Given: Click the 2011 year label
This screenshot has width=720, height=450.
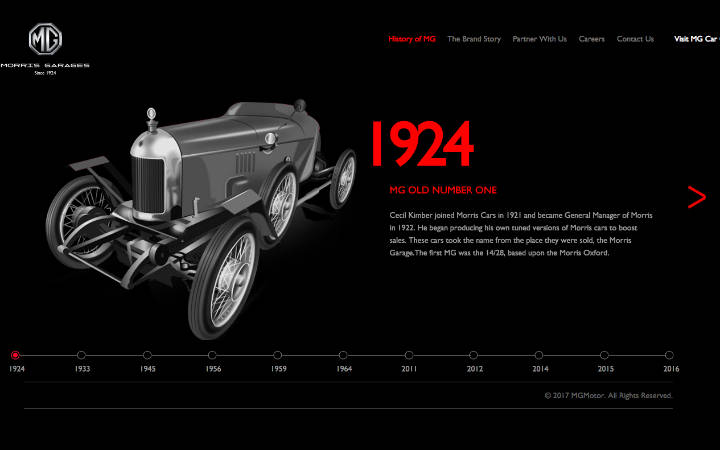Looking at the screenshot, I should point(409,369).
